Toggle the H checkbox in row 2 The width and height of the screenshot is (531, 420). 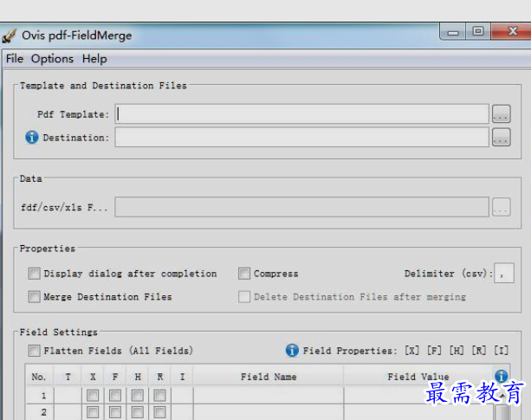pos(138,412)
